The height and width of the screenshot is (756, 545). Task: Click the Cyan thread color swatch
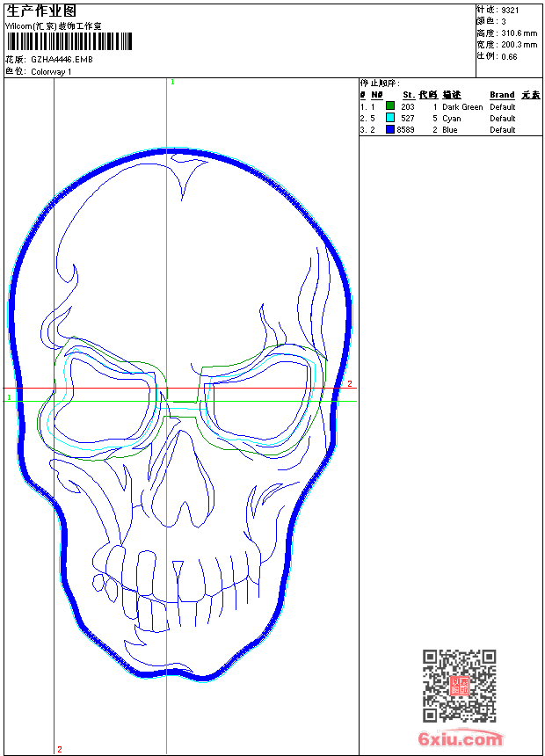pos(390,118)
